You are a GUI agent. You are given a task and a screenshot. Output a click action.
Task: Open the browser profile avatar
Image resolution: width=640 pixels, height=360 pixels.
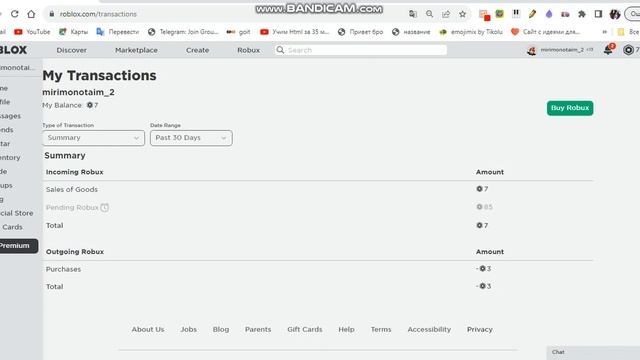tap(615, 14)
